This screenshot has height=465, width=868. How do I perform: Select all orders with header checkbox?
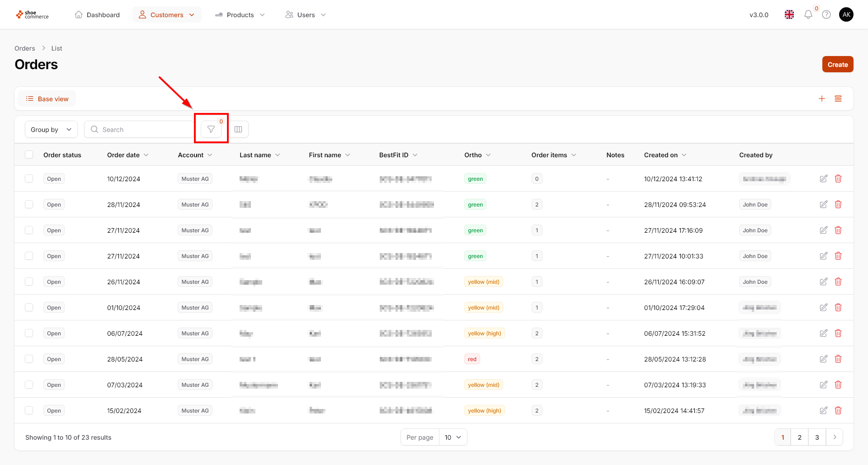[x=29, y=155]
